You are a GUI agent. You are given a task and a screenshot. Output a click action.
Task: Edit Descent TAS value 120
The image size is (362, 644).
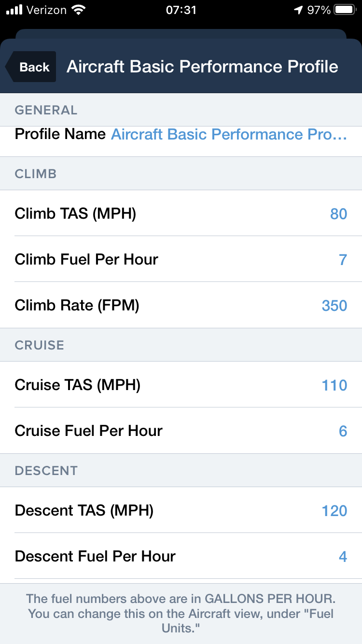point(334,511)
